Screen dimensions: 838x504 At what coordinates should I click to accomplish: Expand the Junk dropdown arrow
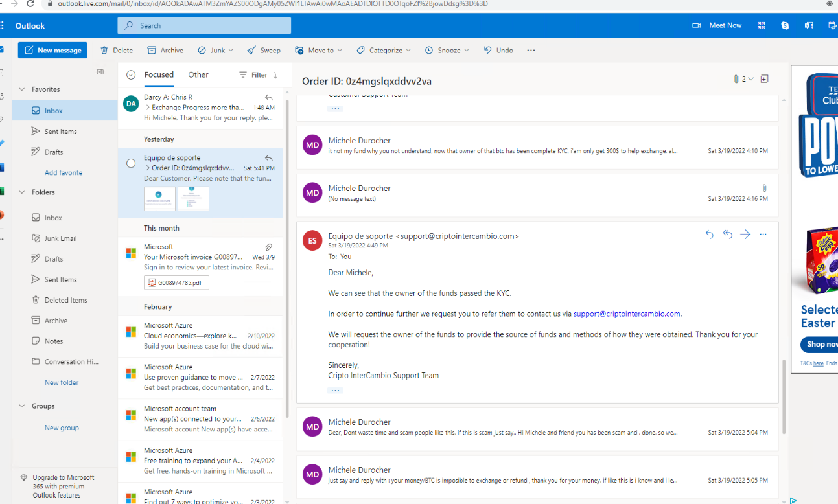point(231,51)
